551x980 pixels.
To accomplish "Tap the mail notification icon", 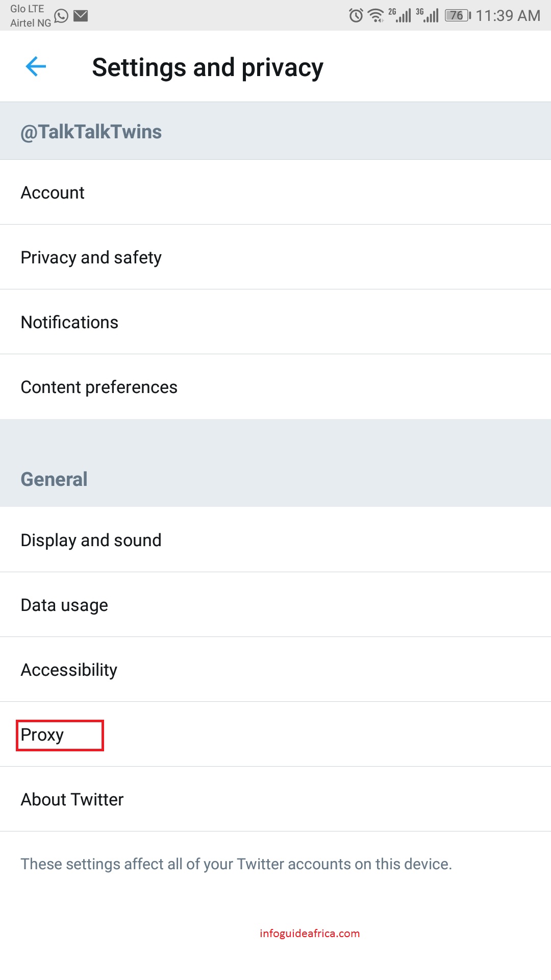I will [x=81, y=16].
